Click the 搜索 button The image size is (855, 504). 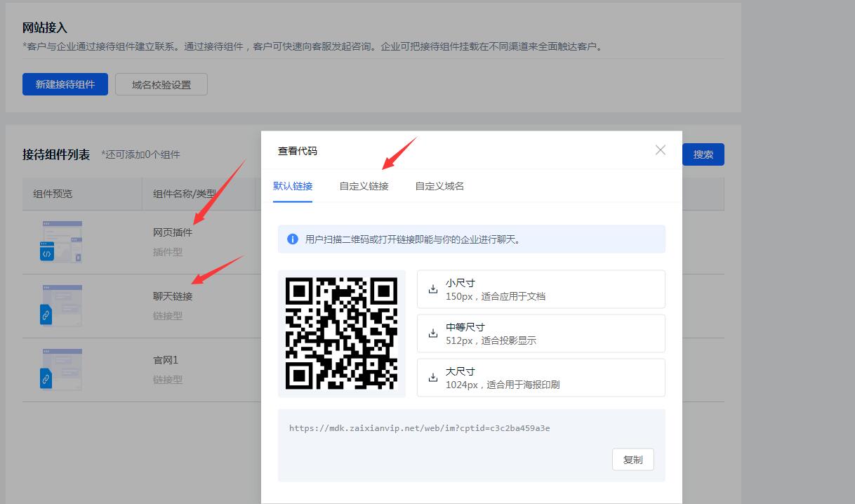[703, 154]
